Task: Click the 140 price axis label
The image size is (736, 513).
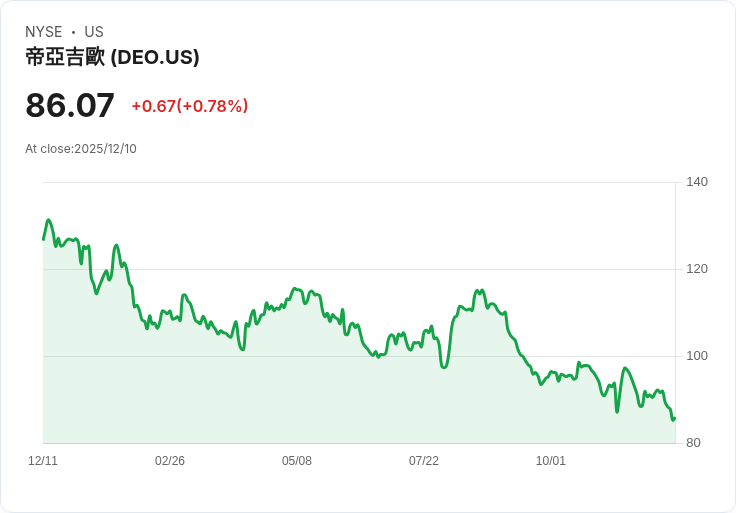Action: coord(697,182)
